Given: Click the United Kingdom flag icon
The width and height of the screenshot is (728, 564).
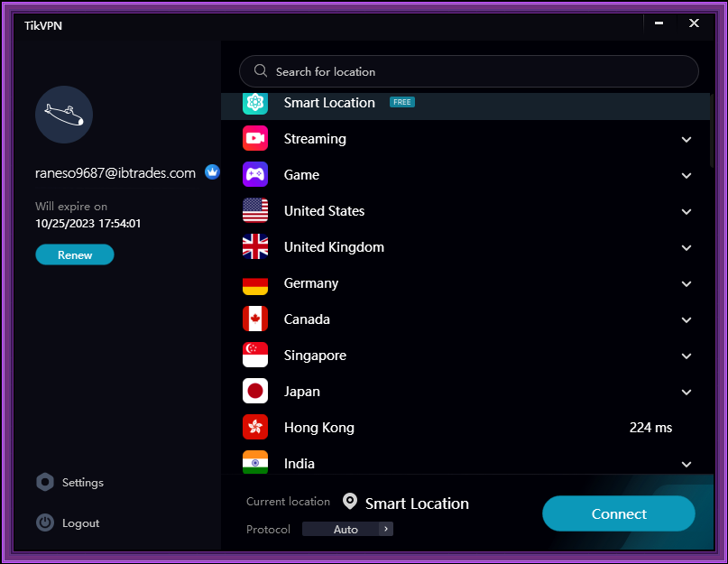Looking at the screenshot, I should click(255, 246).
